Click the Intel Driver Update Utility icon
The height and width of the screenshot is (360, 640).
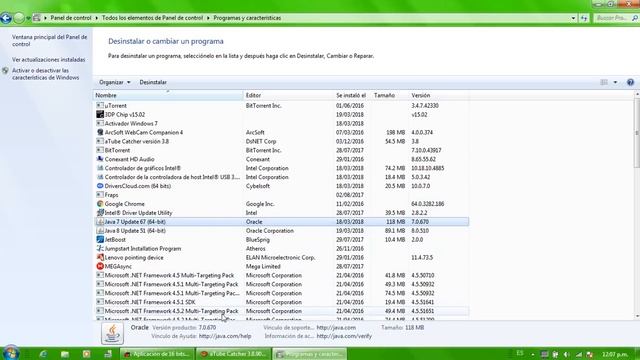[x=100, y=213]
